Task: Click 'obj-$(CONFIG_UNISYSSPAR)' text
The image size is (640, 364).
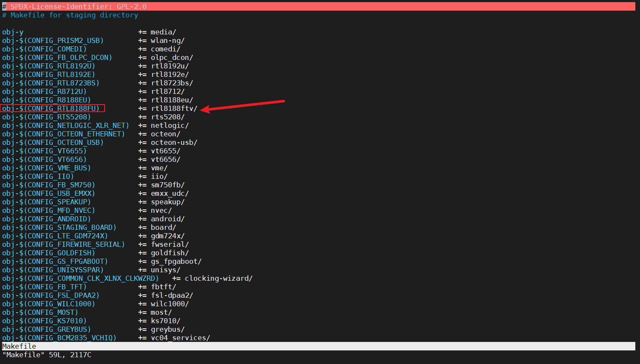Action: pos(53,270)
